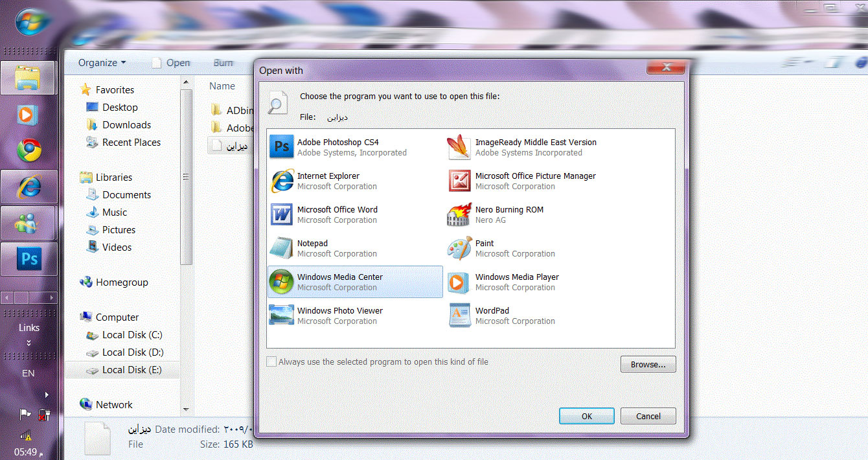Open Internet Explorer from the taskbar

29,187
